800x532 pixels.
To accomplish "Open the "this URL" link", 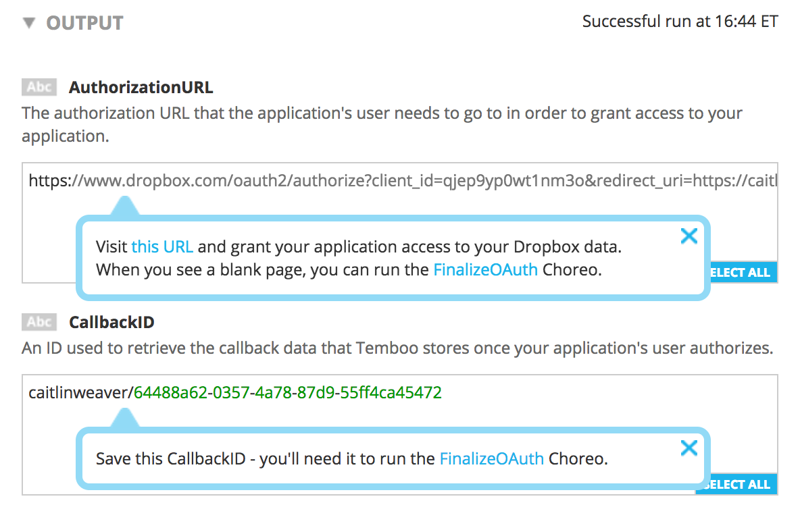I will (x=162, y=247).
